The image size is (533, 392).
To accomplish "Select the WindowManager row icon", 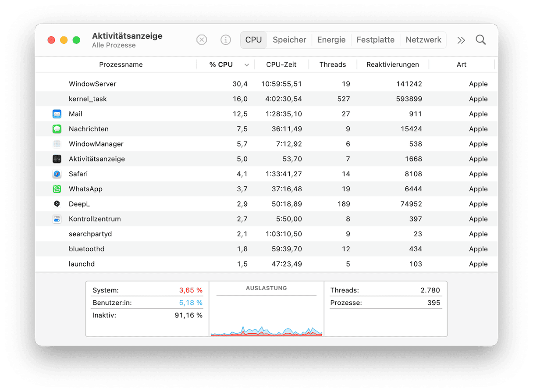I will [57, 144].
